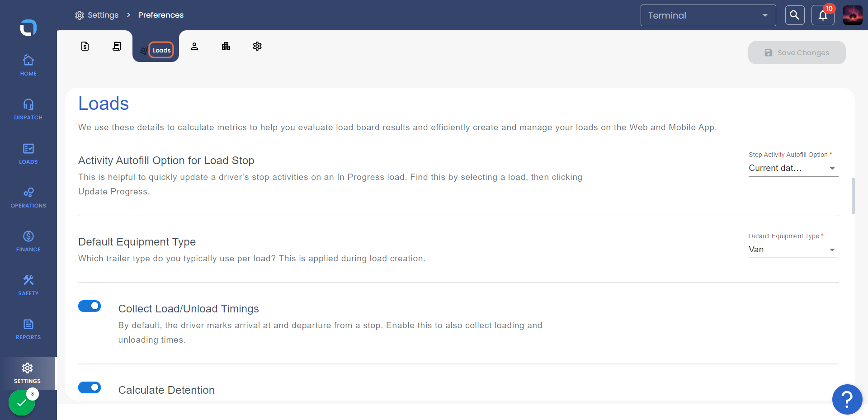Open the Dispatch section
868x420 pixels.
28,109
